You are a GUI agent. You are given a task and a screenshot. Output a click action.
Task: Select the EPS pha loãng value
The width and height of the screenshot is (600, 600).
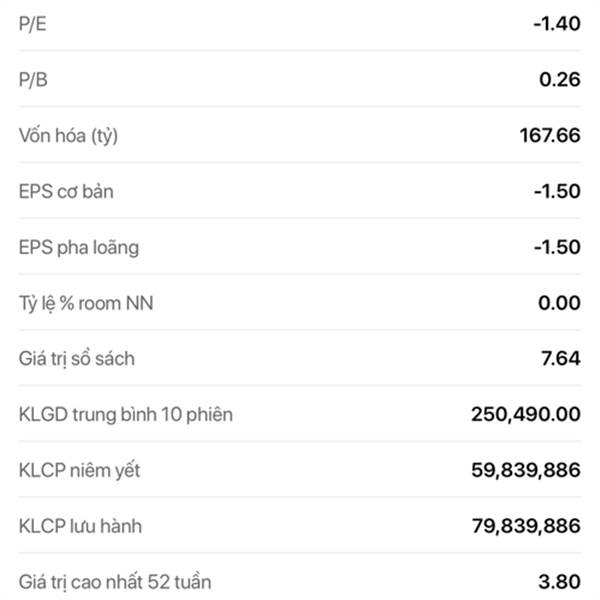coord(556,247)
